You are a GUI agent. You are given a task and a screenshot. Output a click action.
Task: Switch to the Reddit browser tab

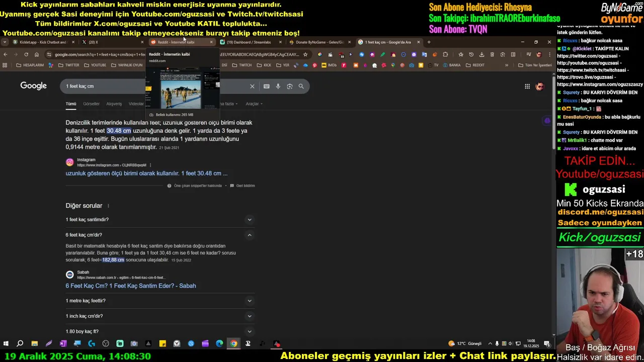pyautogui.click(x=181, y=42)
